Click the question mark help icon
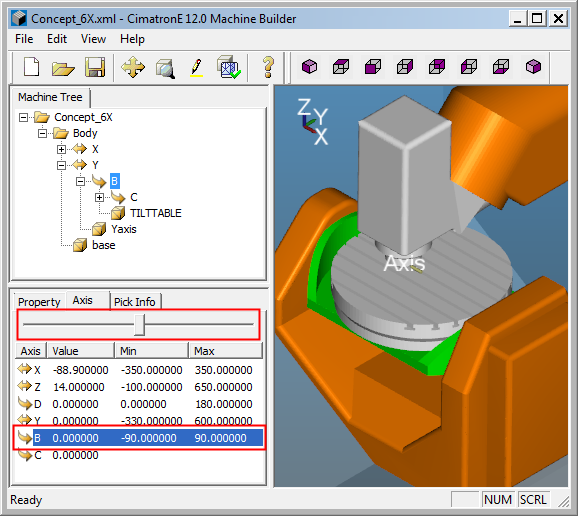 (x=268, y=67)
